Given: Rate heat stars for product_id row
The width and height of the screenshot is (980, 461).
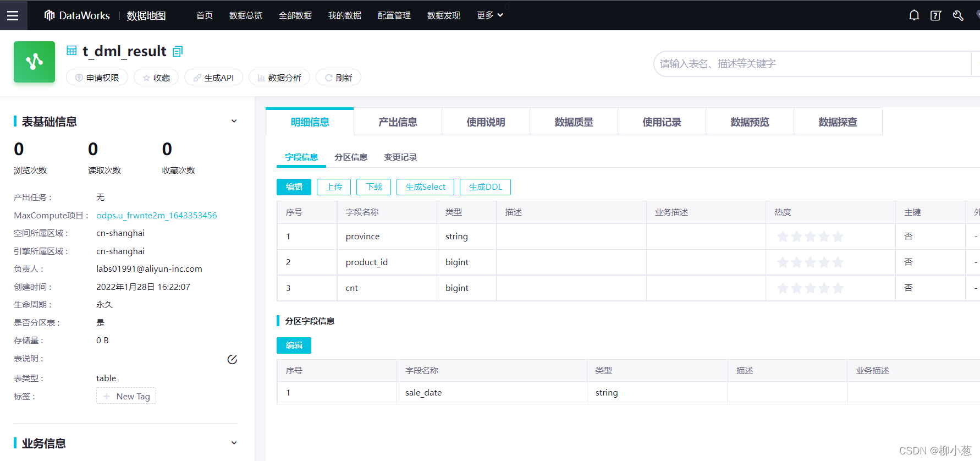Looking at the screenshot, I should click(810, 262).
